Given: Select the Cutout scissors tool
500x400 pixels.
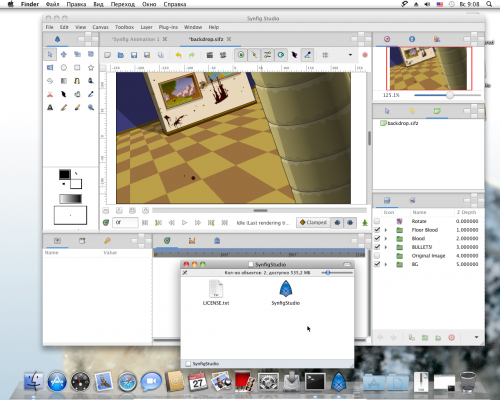Looking at the screenshot, I should (x=50, y=94).
